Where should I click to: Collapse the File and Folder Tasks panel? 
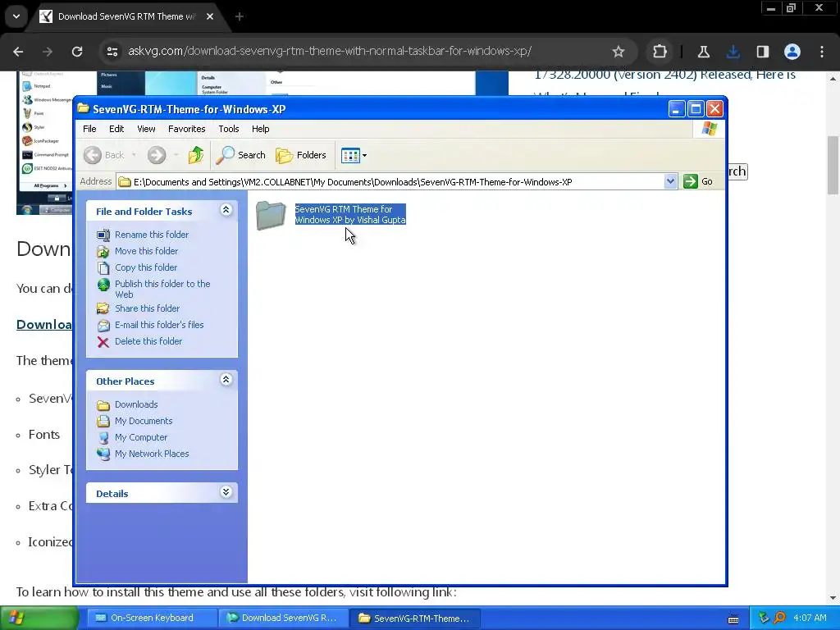(x=226, y=210)
